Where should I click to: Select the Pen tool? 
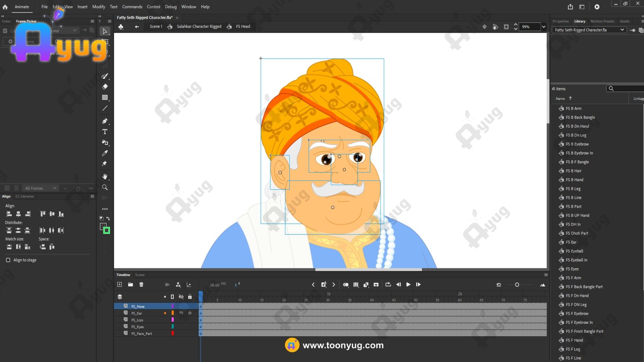tap(105, 121)
